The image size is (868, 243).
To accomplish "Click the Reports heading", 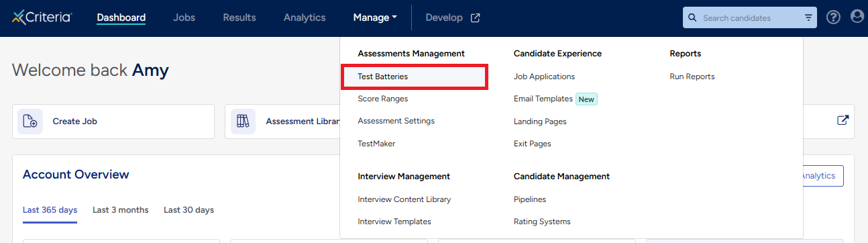I will (x=685, y=54).
